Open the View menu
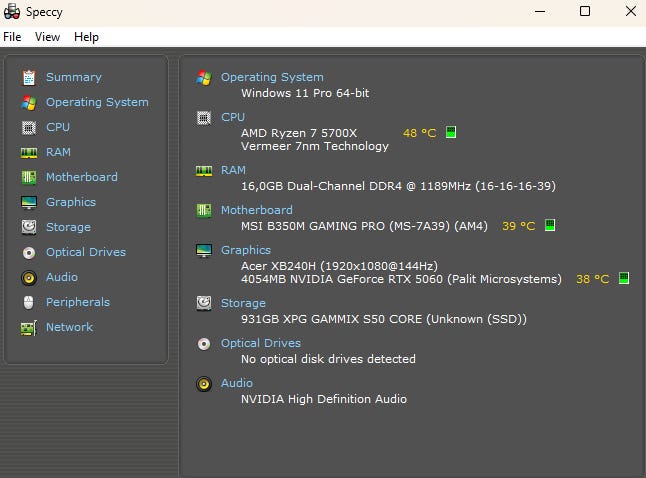The width and height of the screenshot is (646, 478). pyautogui.click(x=47, y=37)
